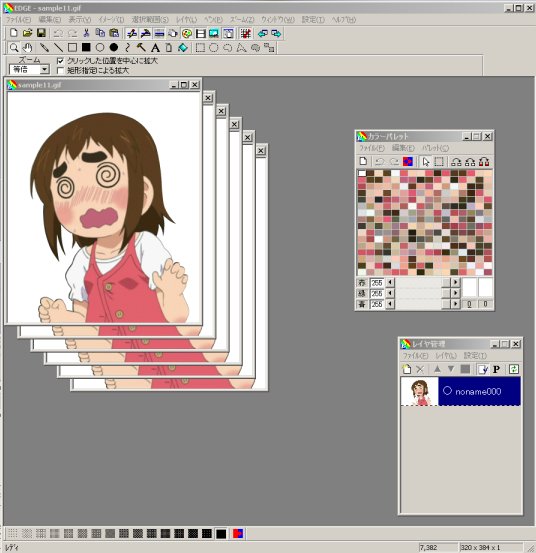Open the Layer menu in main menu bar
The image size is (536, 553).
(x=186, y=20)
